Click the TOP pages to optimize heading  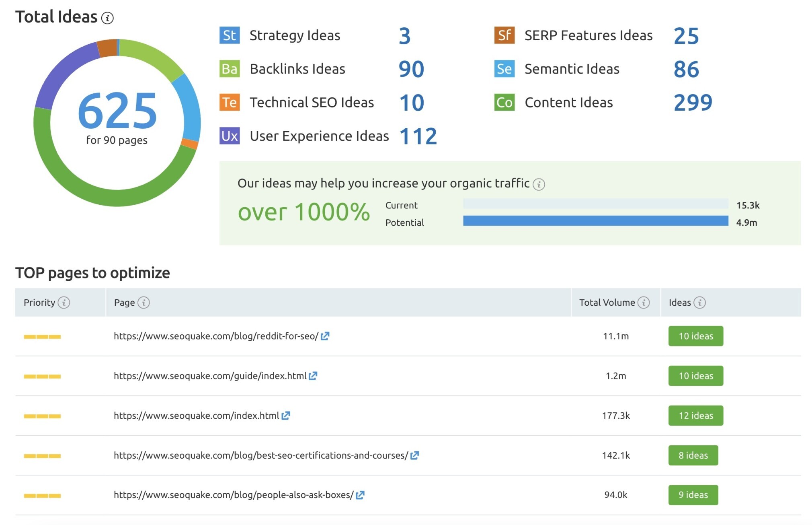click(92, 273)
